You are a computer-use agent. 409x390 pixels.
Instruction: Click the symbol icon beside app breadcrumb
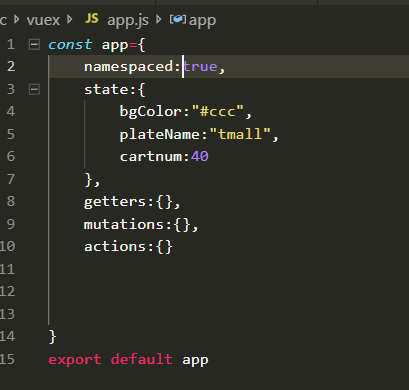pyautogui.click(x=178, y=19)
